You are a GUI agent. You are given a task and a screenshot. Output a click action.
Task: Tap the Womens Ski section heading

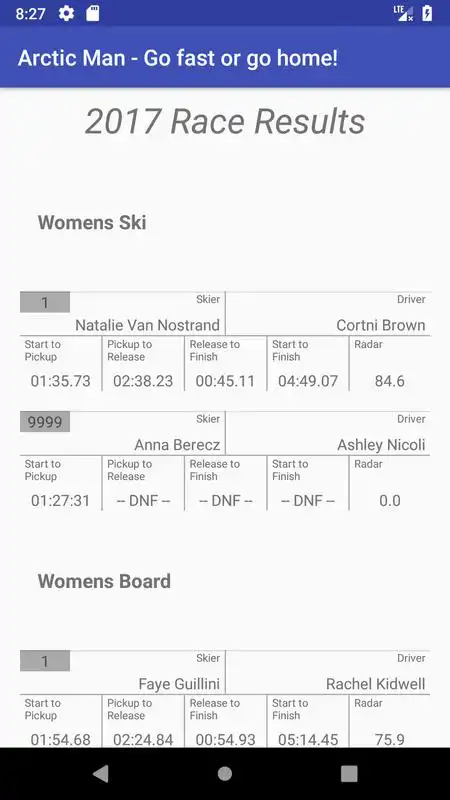(92, 222)
